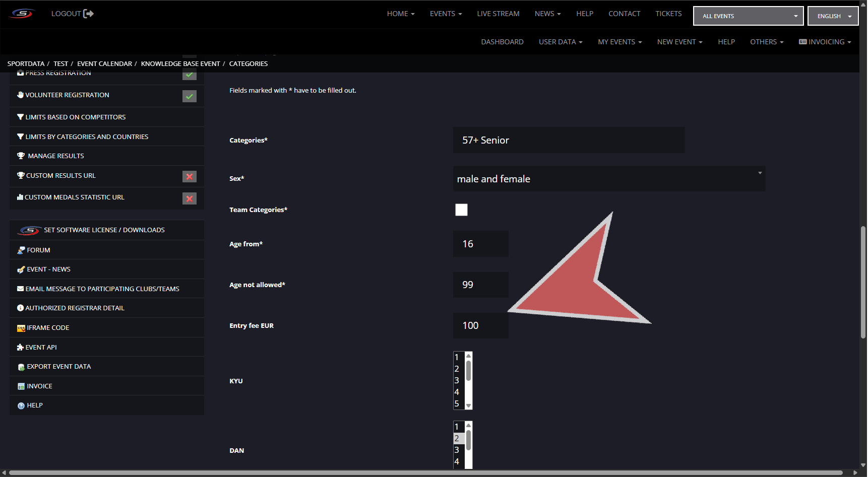This screenshot has width=868, height=477.
Task: Click the email envelope icon for clubs message
Action: (x=20, y=289)
